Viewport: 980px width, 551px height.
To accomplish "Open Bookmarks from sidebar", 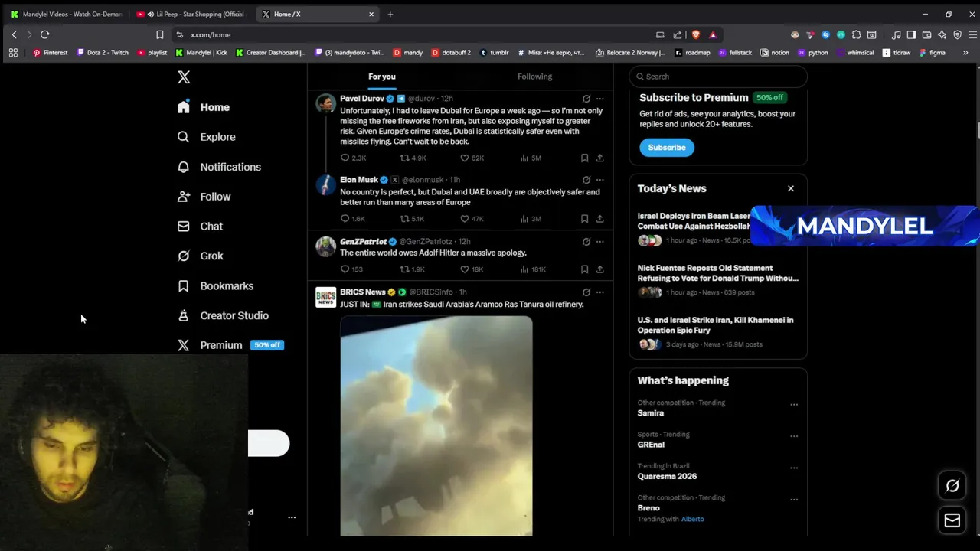I will pyautogui.click(x=216, y=286).
